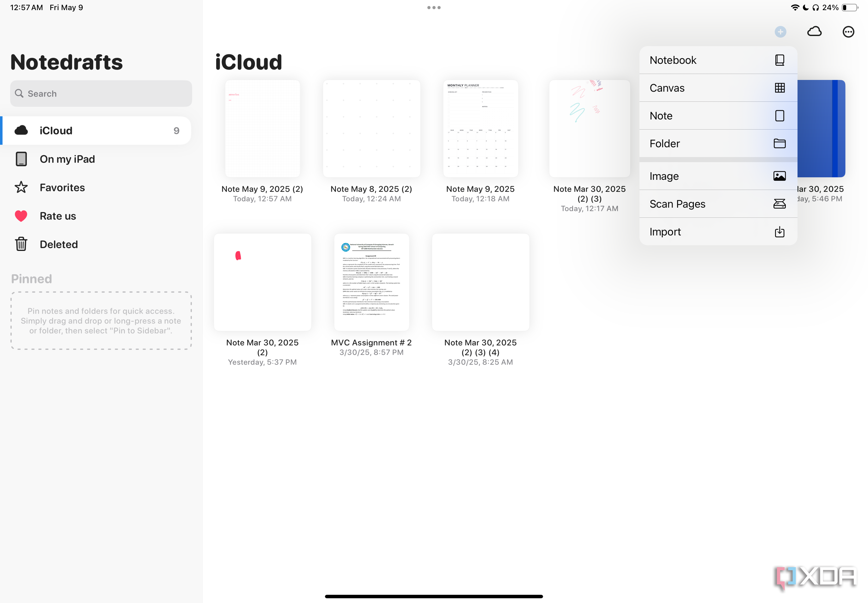Open the Monthly Planner note thumbnail
The width and height of the screenshot is (868, 603).
pos(480,128)
